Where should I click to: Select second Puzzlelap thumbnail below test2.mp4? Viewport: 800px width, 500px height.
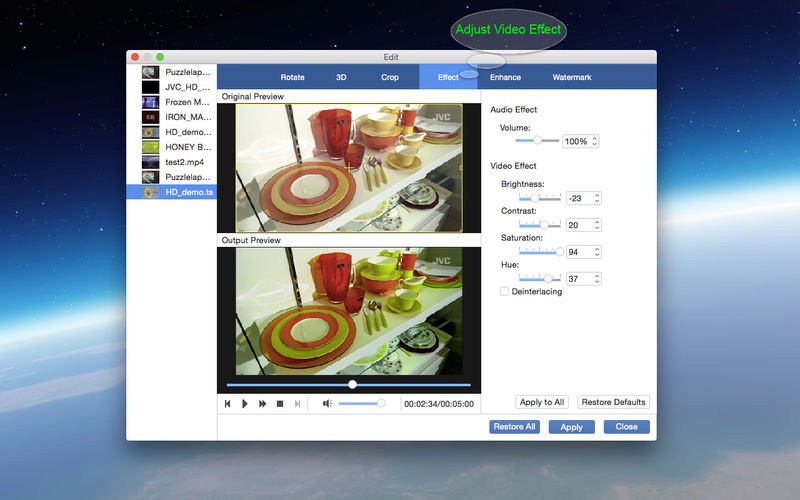click(x=151, y=177)
